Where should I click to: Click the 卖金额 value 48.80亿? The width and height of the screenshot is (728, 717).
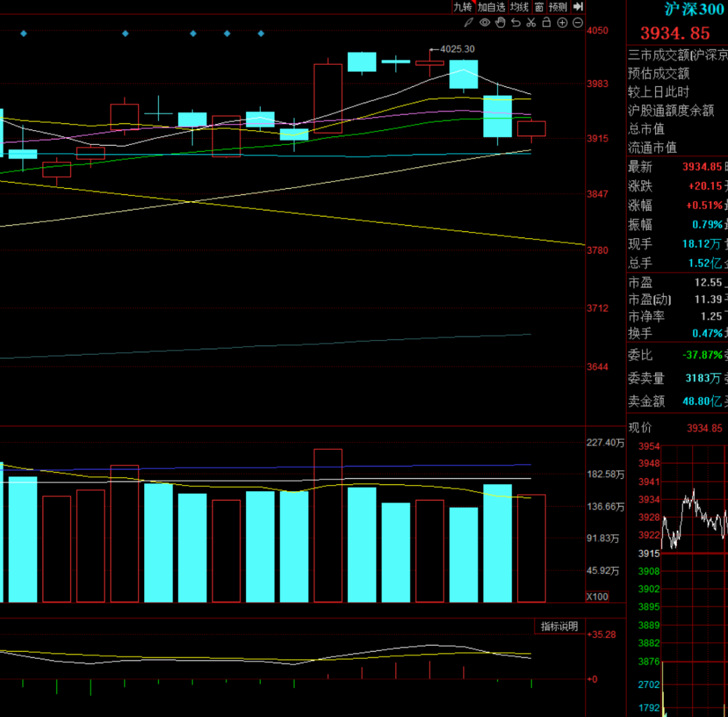pos(702,401)
